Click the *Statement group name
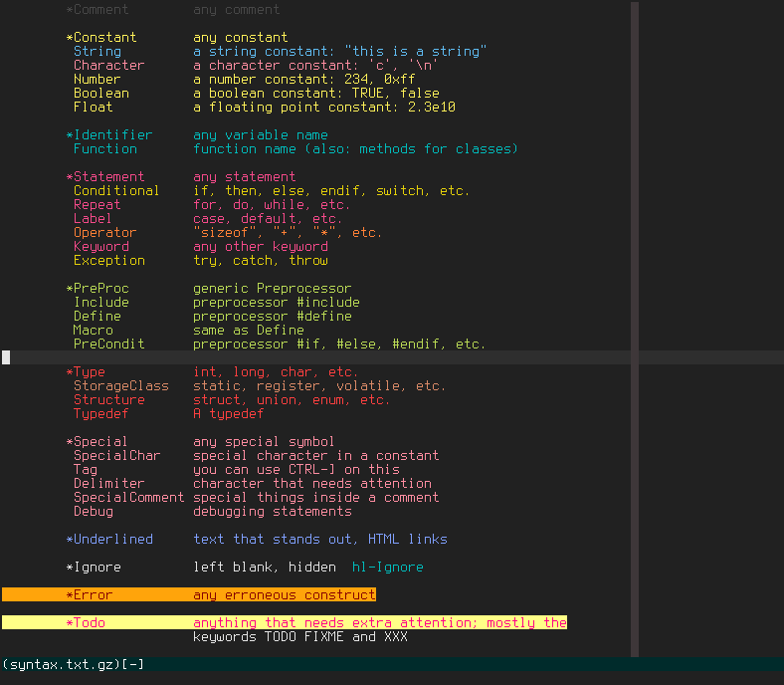This screenshot has height=685, width=784. (105, 177)
